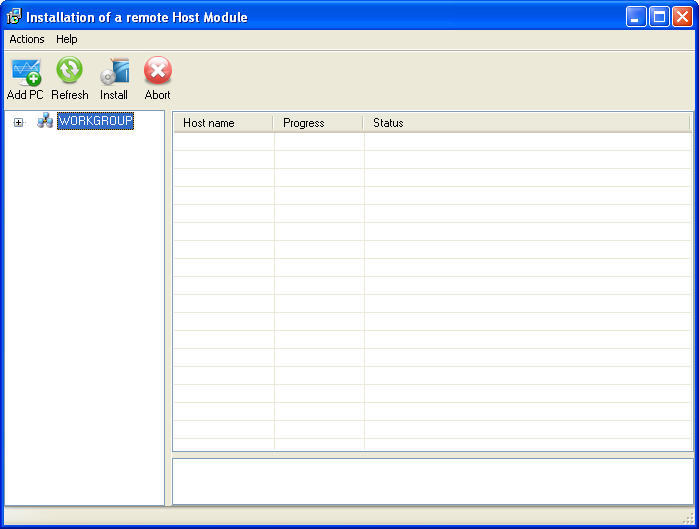Click the Status column header
Viewport: 699px width, 529px height.
tap(526, 123)
